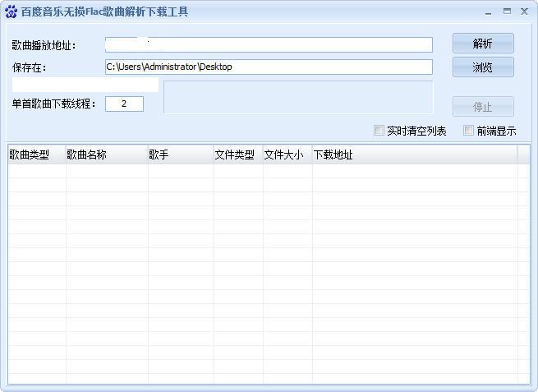Click the 单首歌曲下载线程 label
Screen dimensions: 538x392
coord(53,104)
